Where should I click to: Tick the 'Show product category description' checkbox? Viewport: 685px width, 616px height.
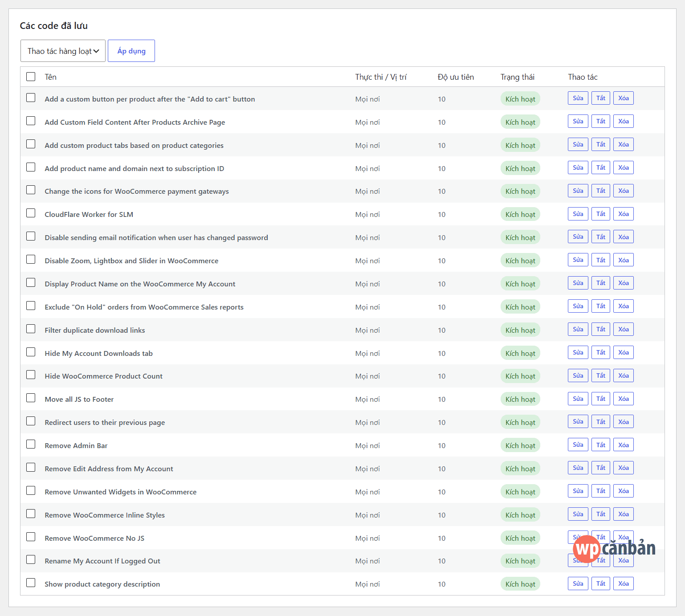pyautogui.click(x=31, y=583)
